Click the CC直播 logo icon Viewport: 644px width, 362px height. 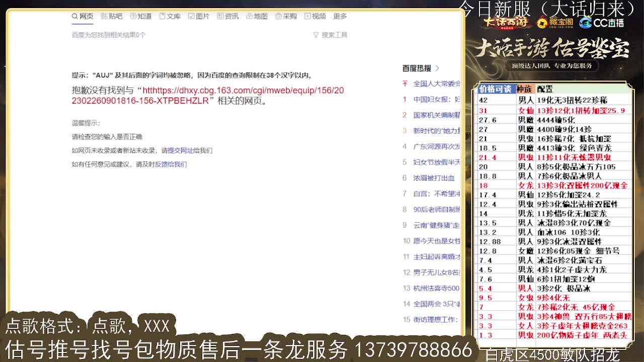[x=602, y=23]
